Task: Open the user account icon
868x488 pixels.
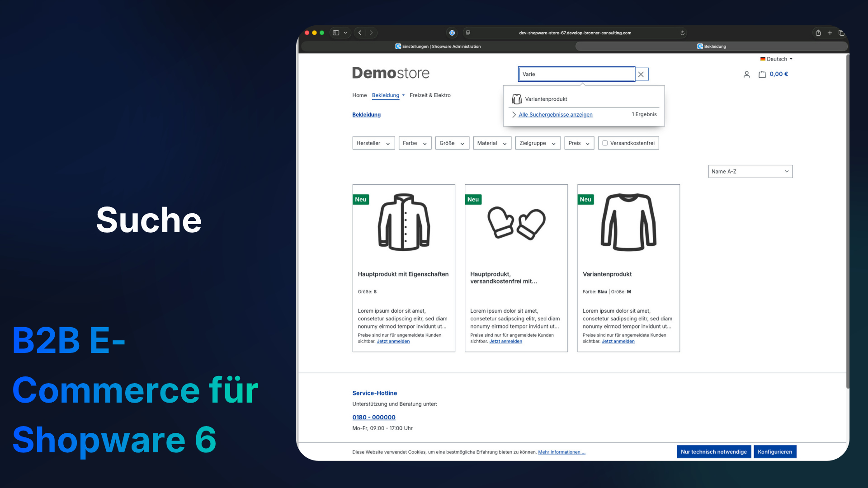Action: (747, 75)
